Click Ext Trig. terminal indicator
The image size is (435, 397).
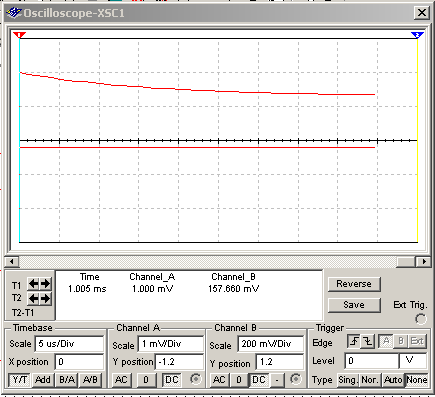[421, 319]
